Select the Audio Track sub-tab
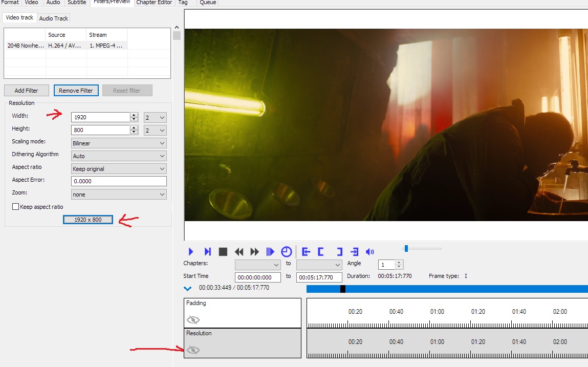588x367 pixels. [54, 18]
